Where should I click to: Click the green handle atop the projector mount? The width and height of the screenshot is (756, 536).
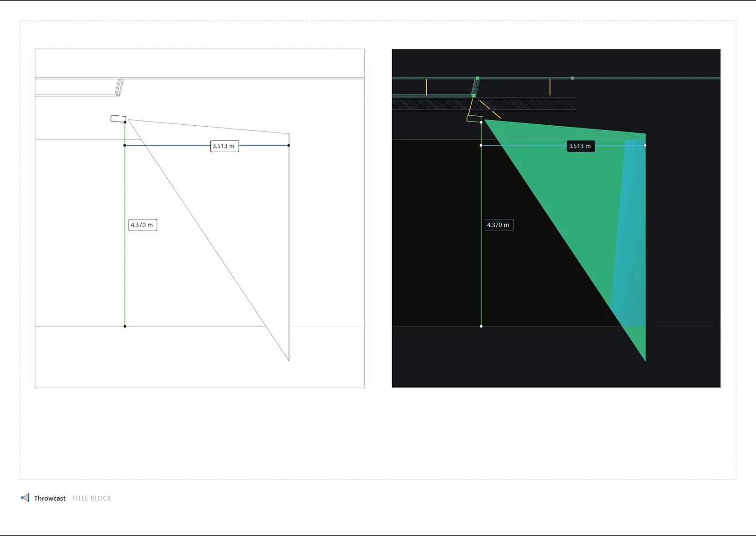(477, 78)
